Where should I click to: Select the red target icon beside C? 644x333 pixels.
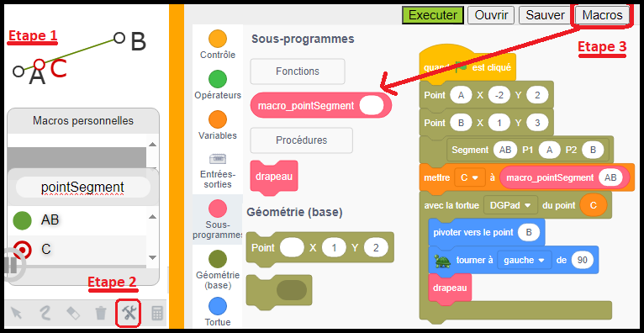22,249
